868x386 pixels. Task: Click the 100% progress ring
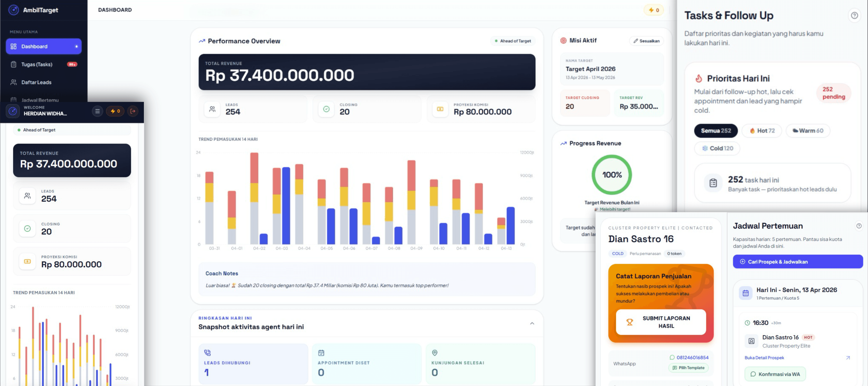coord(612,175)
